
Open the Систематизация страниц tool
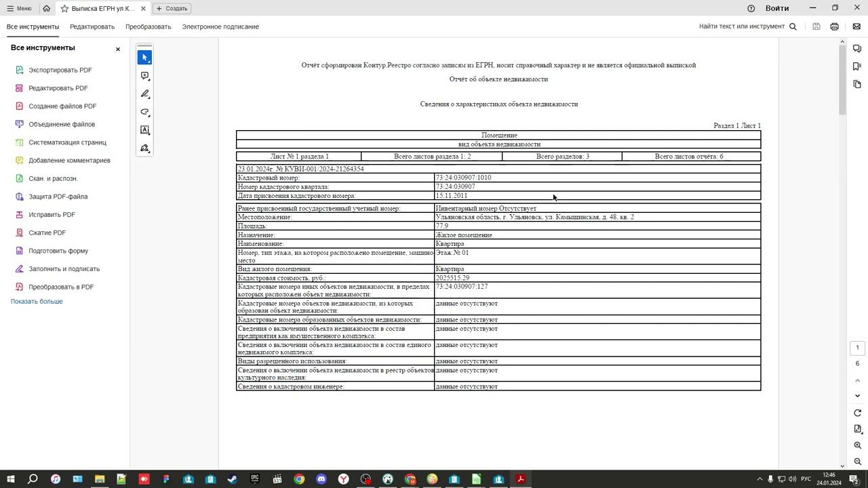pyautogui.click(x=67, y=142)
